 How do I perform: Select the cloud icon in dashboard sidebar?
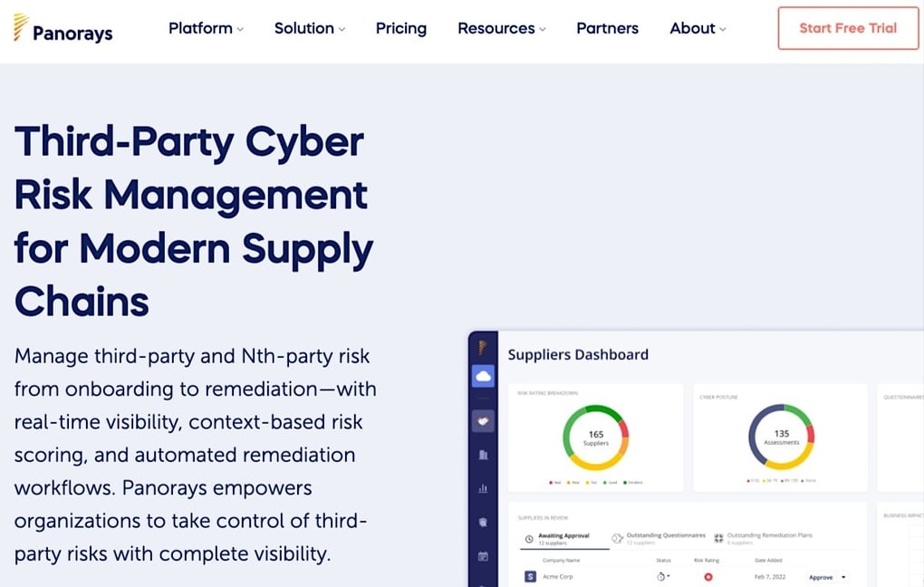pyautogui.click(x=483, y=376)
